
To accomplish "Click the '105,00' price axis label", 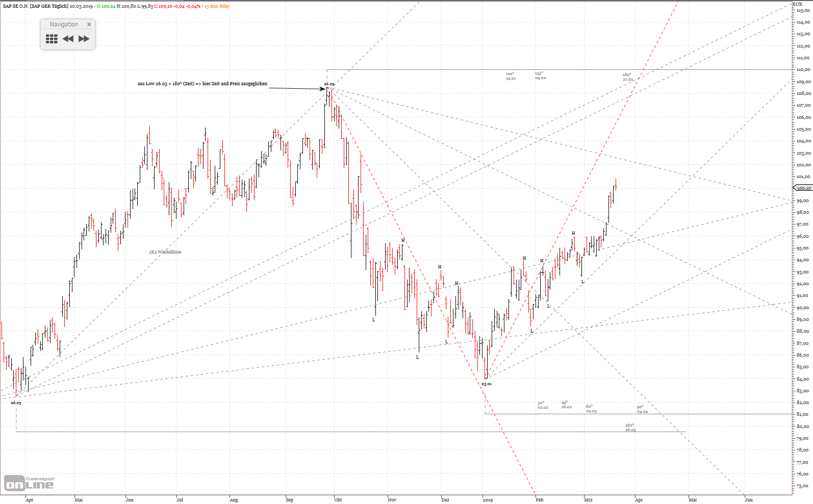I will (x=803, y=129).
